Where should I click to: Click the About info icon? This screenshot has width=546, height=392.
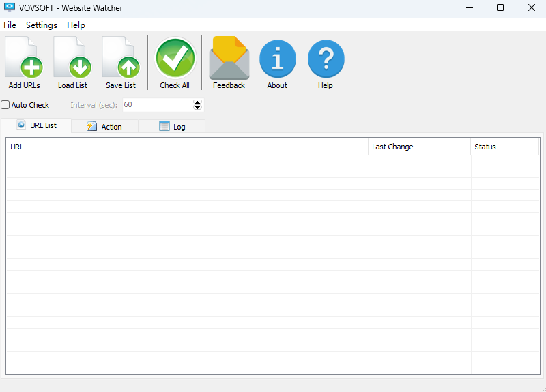pos(277,63)
